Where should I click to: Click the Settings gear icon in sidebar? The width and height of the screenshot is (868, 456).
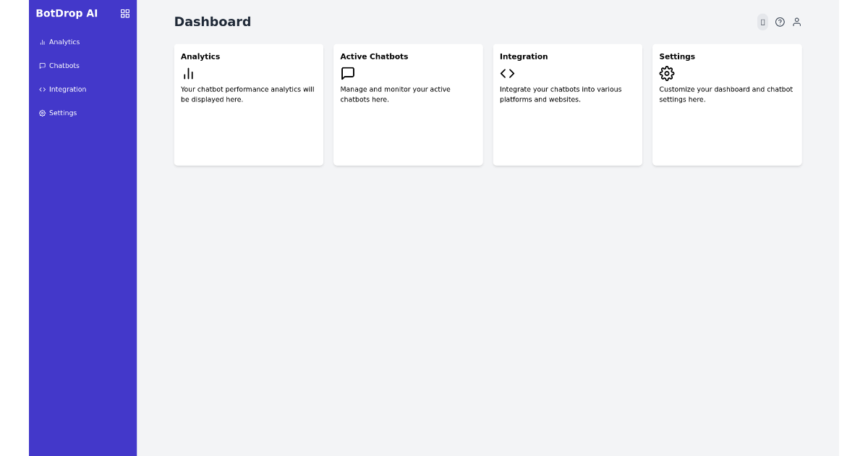pyautogui.click(x=41, y=113)
